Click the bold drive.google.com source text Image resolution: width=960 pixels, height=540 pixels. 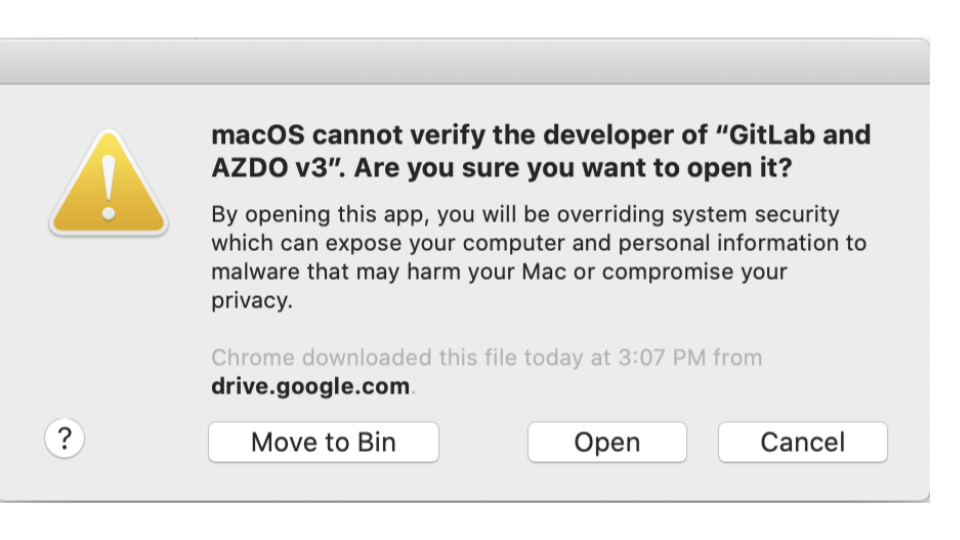(x=310, y=386)
